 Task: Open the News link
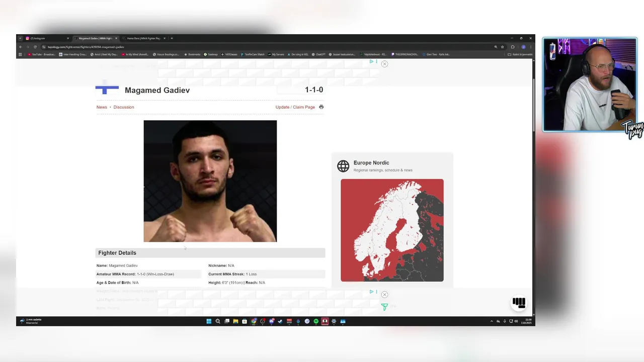click(x=102, y=107)
